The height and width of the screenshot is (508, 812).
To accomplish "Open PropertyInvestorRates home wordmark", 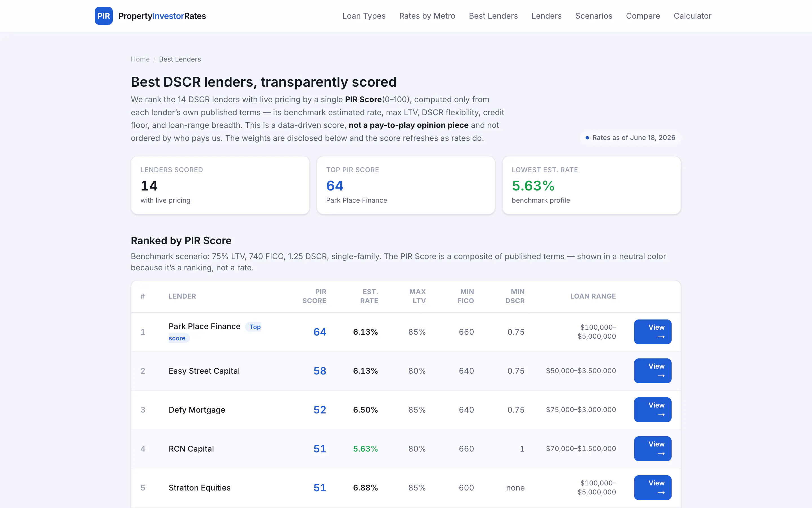I will [x=162, y=16].
